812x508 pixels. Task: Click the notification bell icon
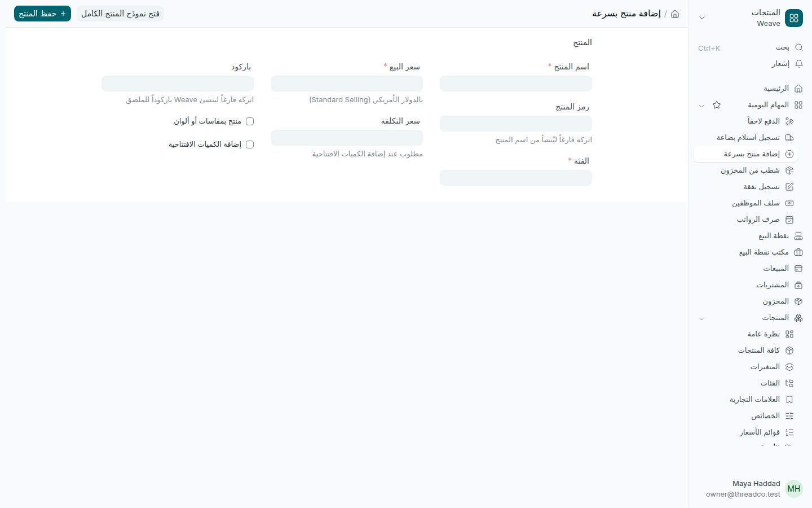click(x=798, y=64)
